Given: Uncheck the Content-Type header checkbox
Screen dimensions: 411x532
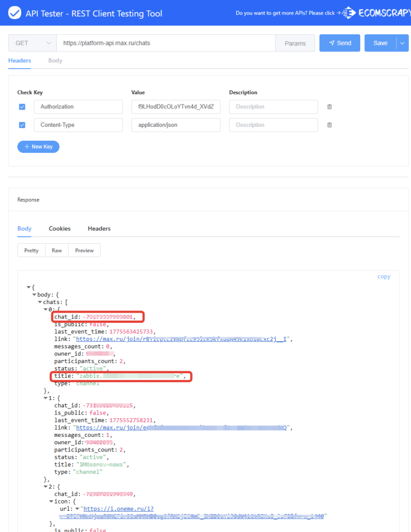Looking at the screenshot, I should [22, 125].
